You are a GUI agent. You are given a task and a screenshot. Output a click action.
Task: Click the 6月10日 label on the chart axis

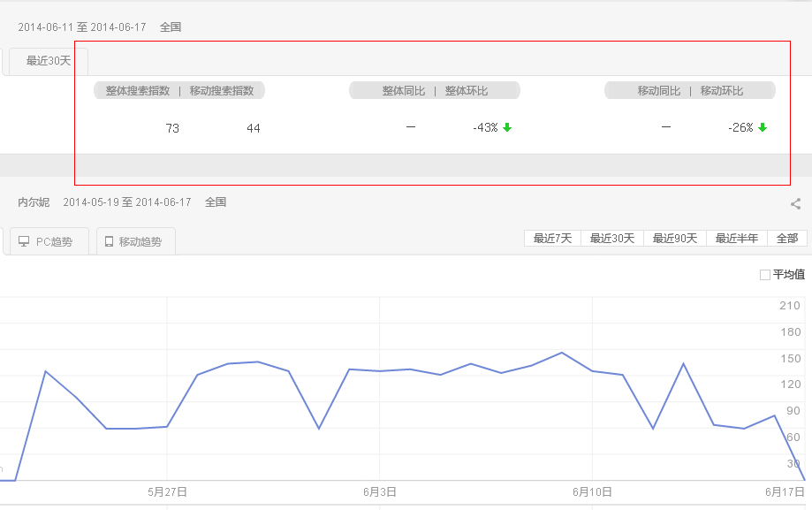coord(592,491)
